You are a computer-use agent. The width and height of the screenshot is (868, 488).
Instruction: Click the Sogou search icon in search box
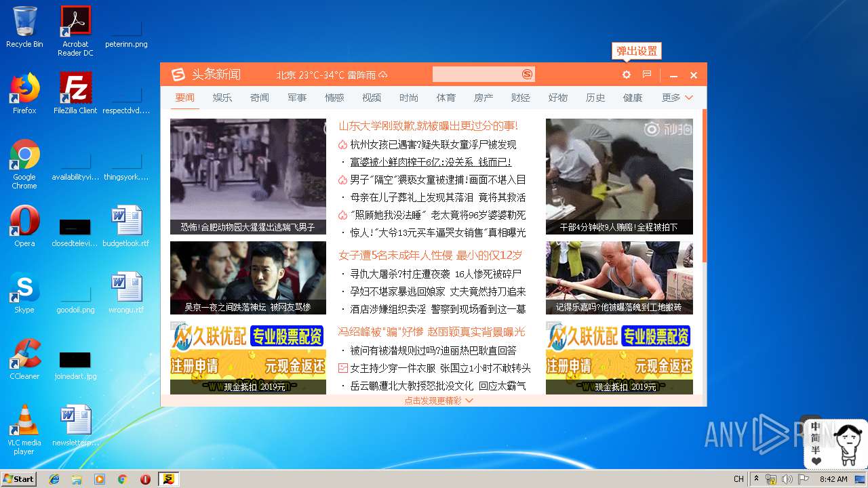[x=527, y=75]
